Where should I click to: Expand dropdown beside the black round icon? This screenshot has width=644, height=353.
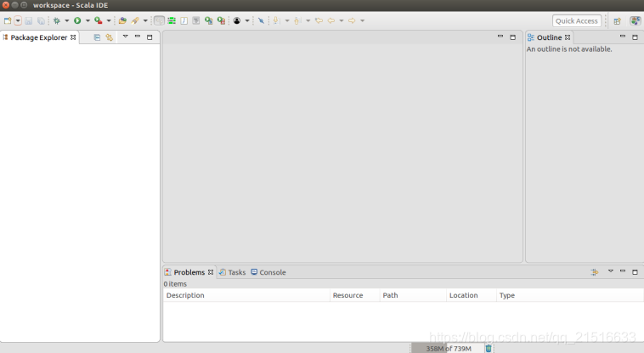tap(247, 20)
